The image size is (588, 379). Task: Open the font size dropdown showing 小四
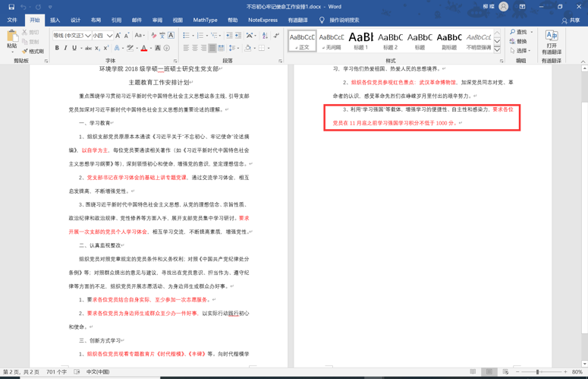[110, 36]
